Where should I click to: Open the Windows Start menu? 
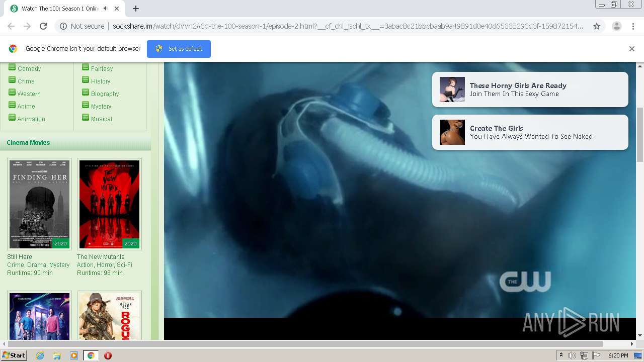(x=14, y=355)
